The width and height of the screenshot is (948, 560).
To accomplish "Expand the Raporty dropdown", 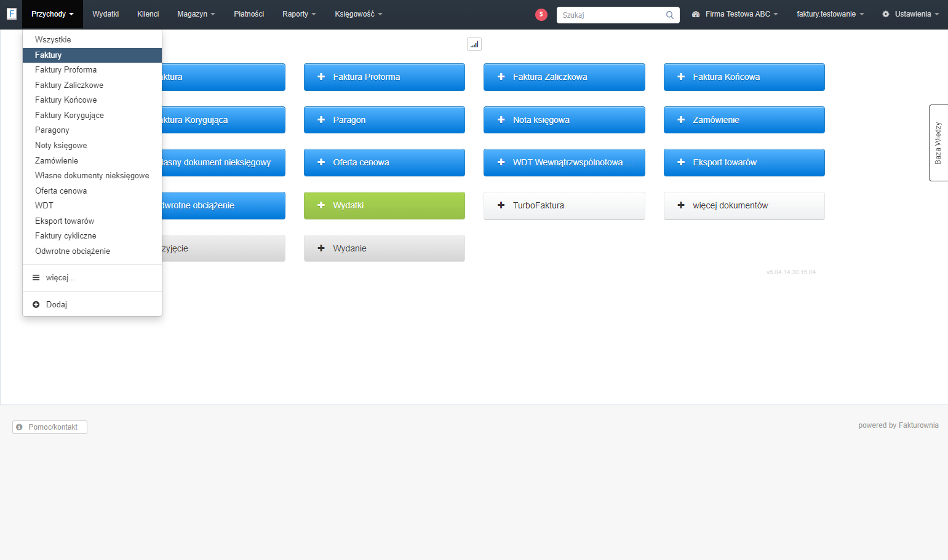I will pyautogui.click(x=299, y=14).
